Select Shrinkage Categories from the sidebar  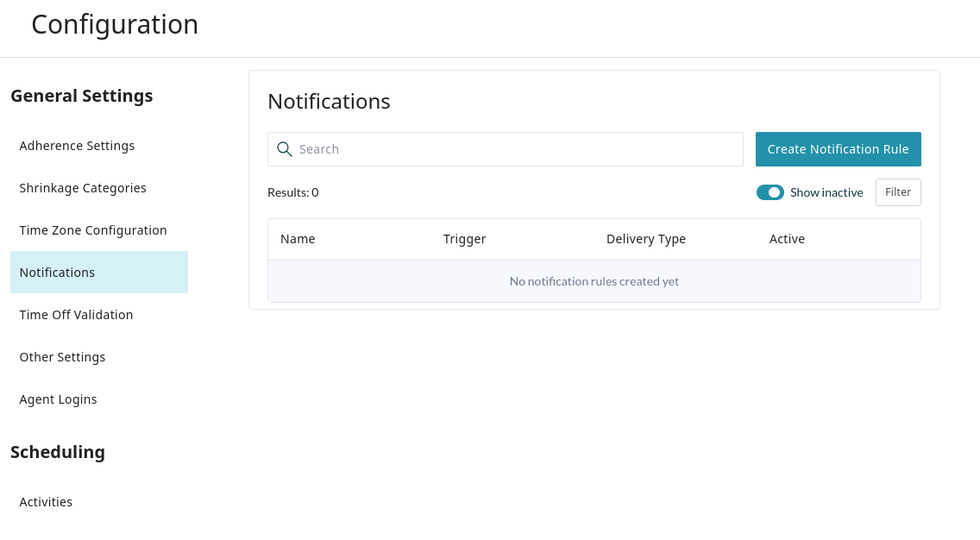pyautogui.click(x=83, y=188)
